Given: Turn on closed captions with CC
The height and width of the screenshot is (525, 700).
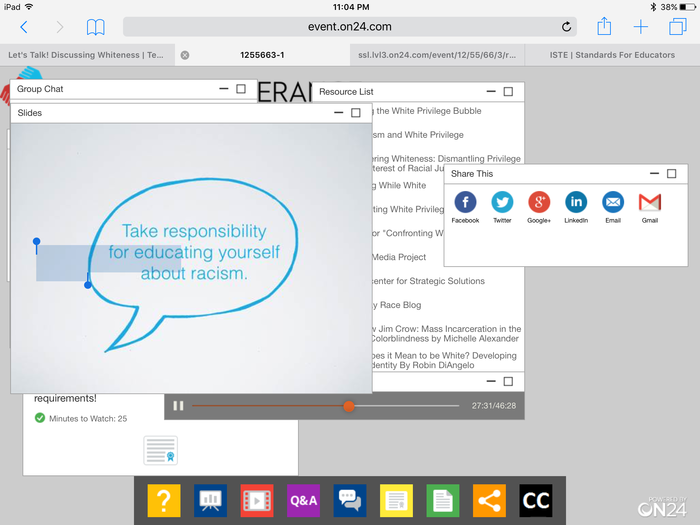Looking at the screenshot, I should coord(536,500).
